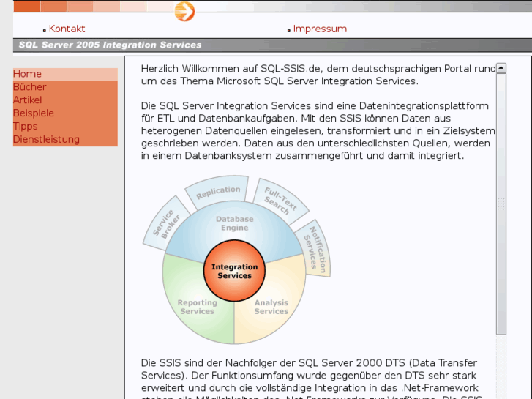Click the bullet marker before Impressum
Viewport: 532px width, 399px height.
[289, 31]
